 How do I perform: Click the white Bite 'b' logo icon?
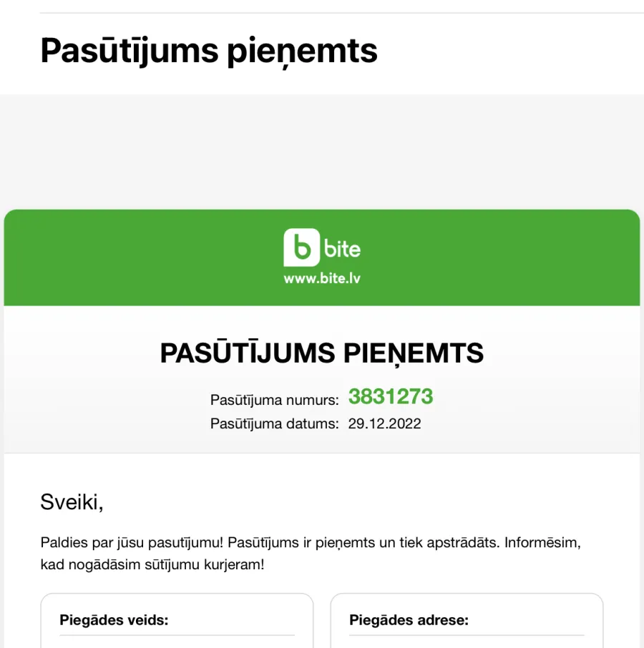[x=301, y=247]
